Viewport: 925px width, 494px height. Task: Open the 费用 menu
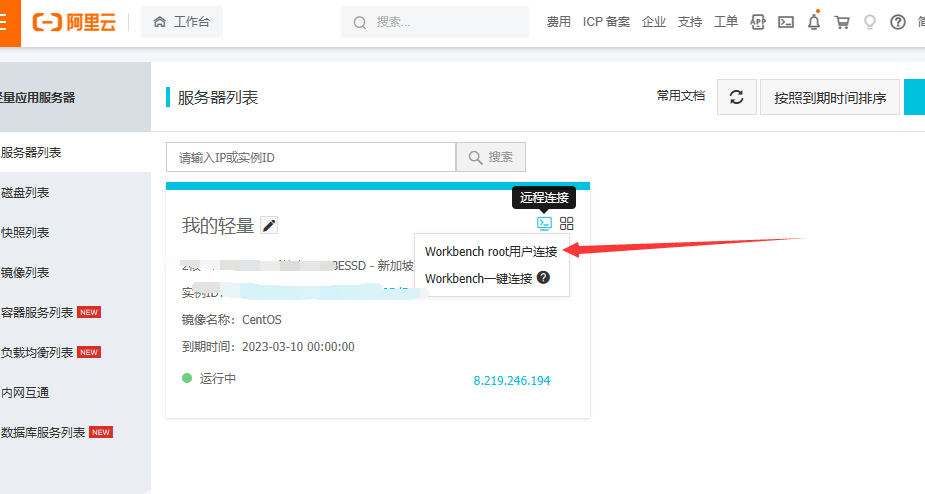tap(558, 22)
